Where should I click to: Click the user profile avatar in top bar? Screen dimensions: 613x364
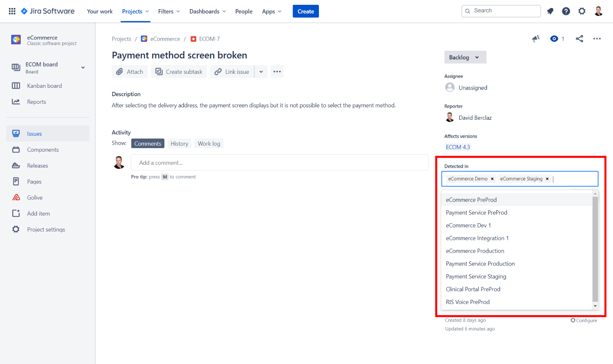[598, 11]
